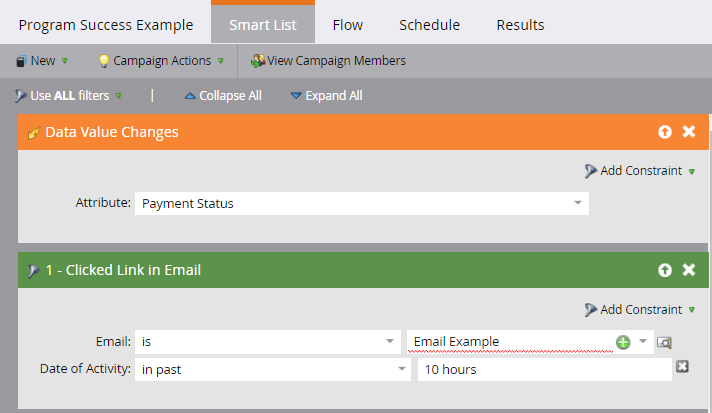Click the Campaign Actions lightbulb icon
Viewport: 712px width, 413px height.
[104, 61]
